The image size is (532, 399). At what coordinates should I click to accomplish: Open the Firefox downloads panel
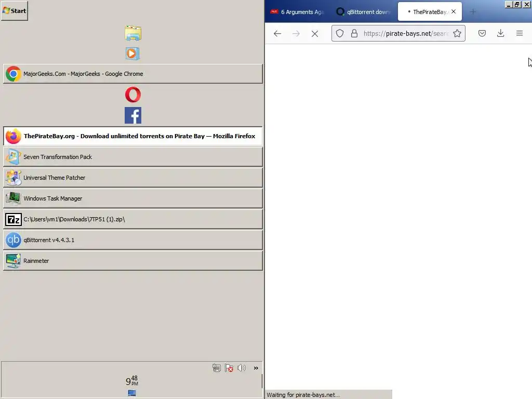(x=500, y=33)
